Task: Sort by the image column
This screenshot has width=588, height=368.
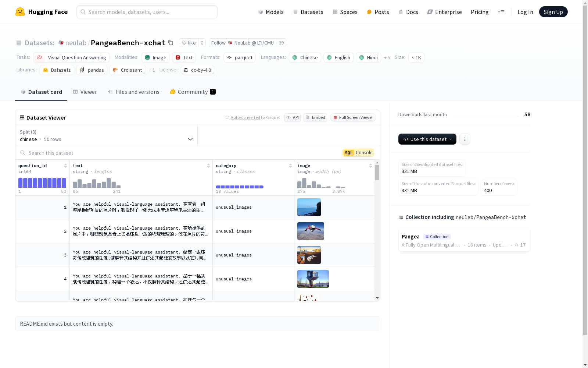Action: tap(370, 166)
